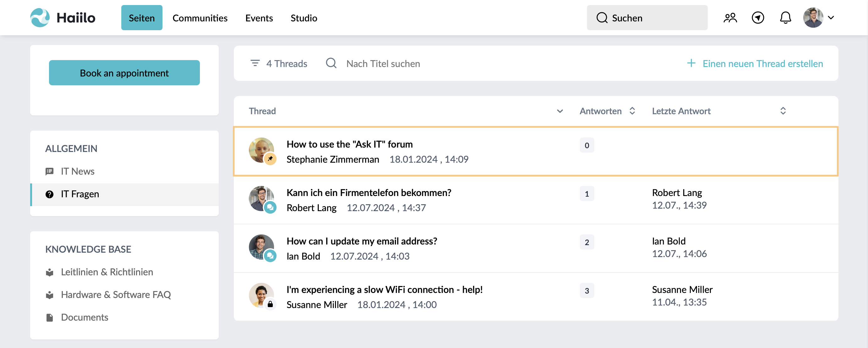
Task: Open the colleagues people icon
Action: coord(730,18)
